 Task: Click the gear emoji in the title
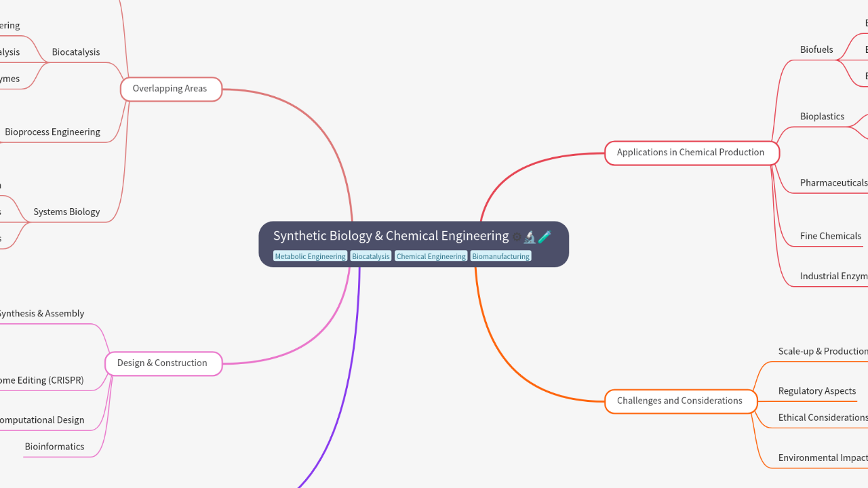(x=517, y=237)
